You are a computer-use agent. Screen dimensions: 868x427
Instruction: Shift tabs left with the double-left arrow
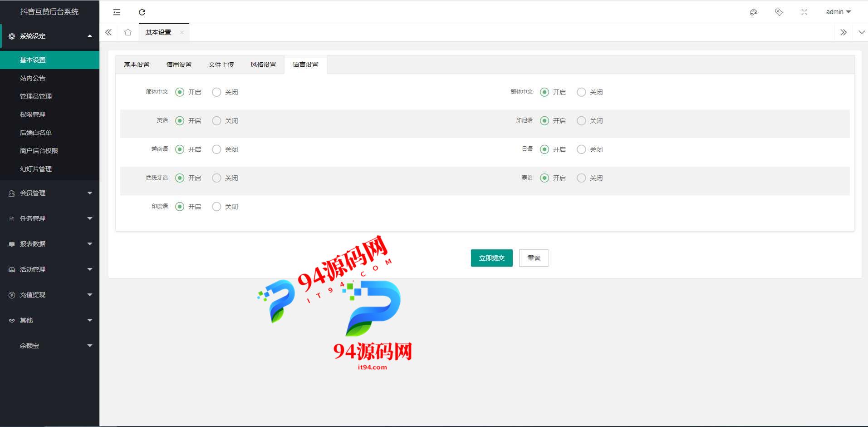point(108,32)
